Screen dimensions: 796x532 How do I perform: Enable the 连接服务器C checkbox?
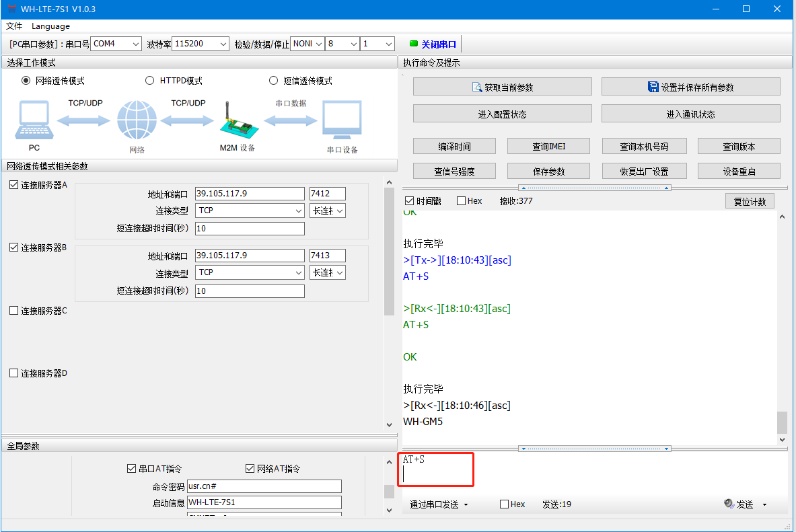(x=14, y=311)
